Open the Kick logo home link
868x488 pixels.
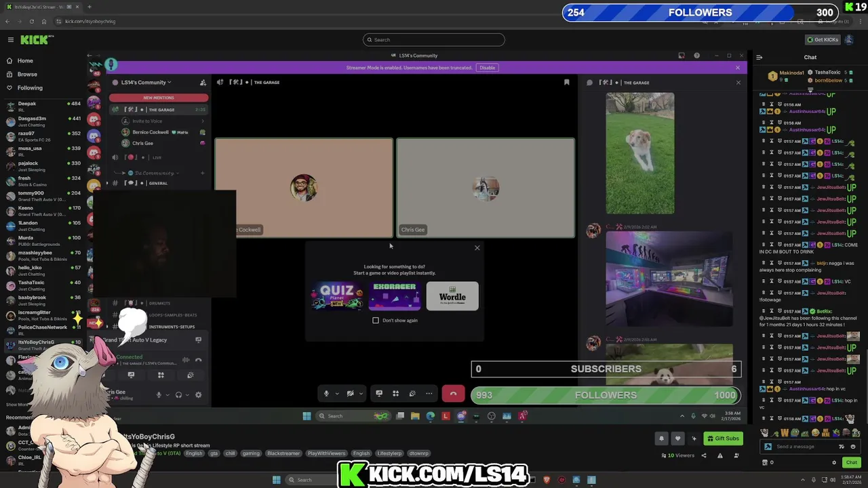tap(37, 40)
